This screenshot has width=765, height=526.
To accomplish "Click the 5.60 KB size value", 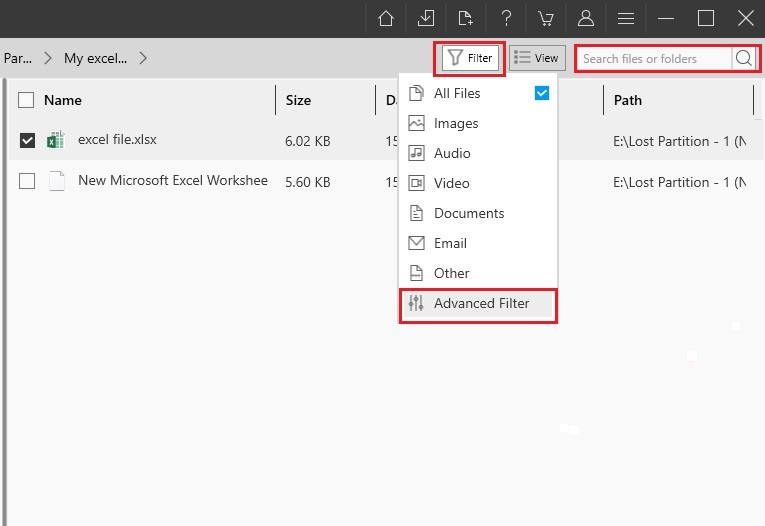I will click(x=307, y=182).
